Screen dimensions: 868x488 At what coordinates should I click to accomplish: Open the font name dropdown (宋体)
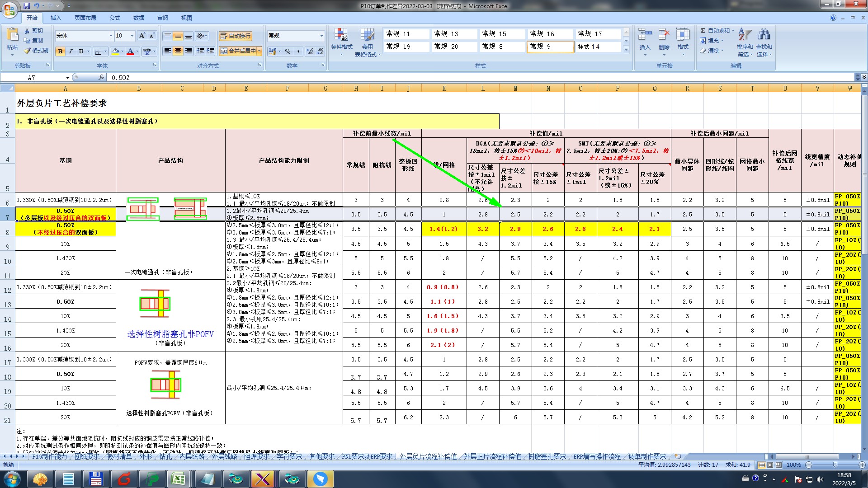(111, 36)
